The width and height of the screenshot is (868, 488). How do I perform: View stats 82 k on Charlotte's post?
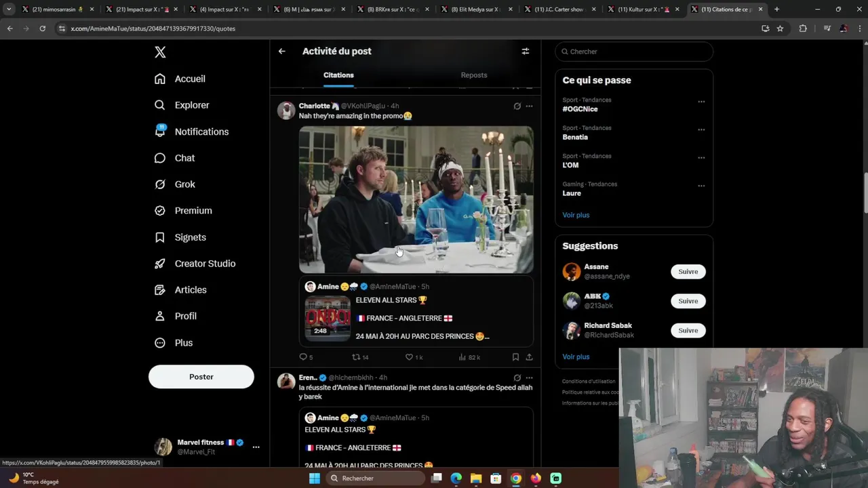[469, 357]
